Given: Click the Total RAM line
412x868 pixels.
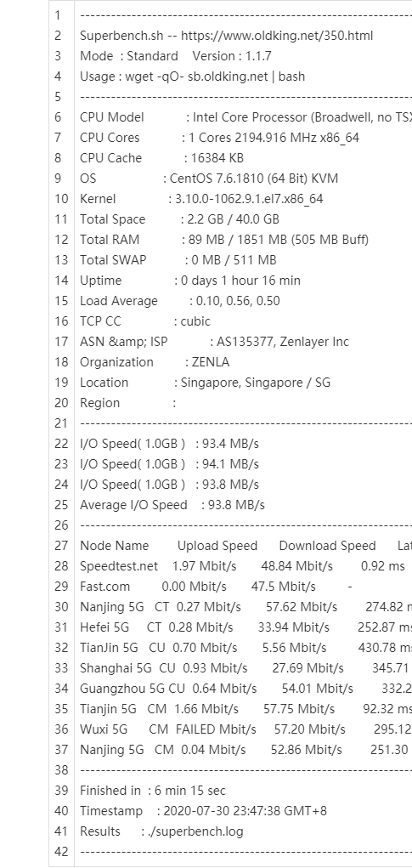Looking at the screenshot, I should click(224, 240).
